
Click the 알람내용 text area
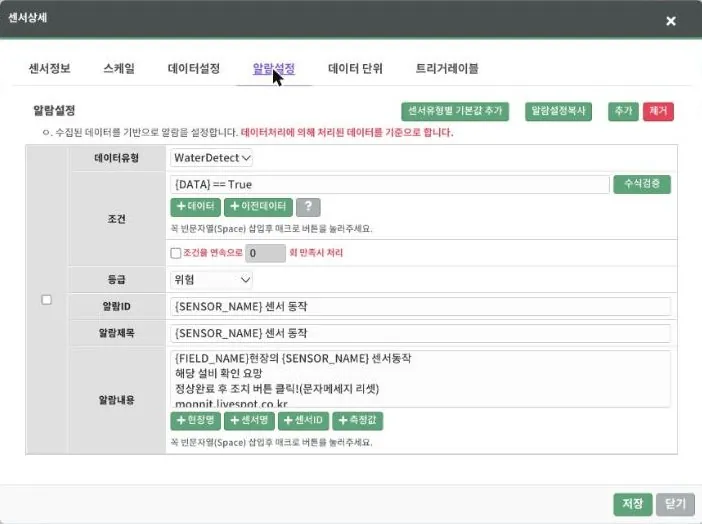pos(420,379)
